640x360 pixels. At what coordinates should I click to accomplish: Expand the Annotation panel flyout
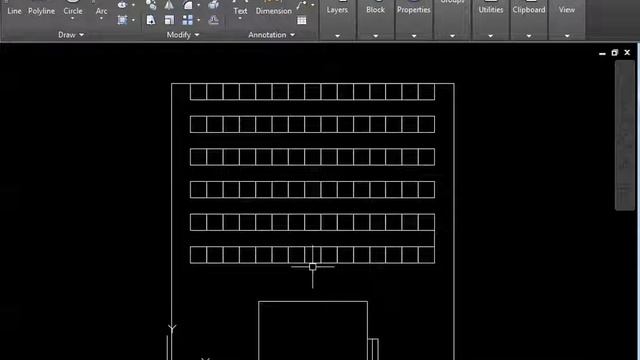[271, 35]
